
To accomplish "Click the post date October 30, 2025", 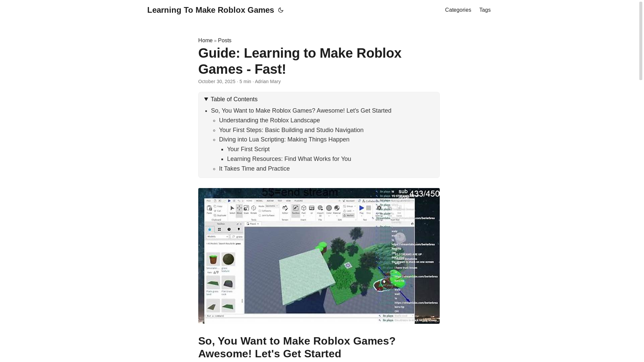I will click(217, 81).
